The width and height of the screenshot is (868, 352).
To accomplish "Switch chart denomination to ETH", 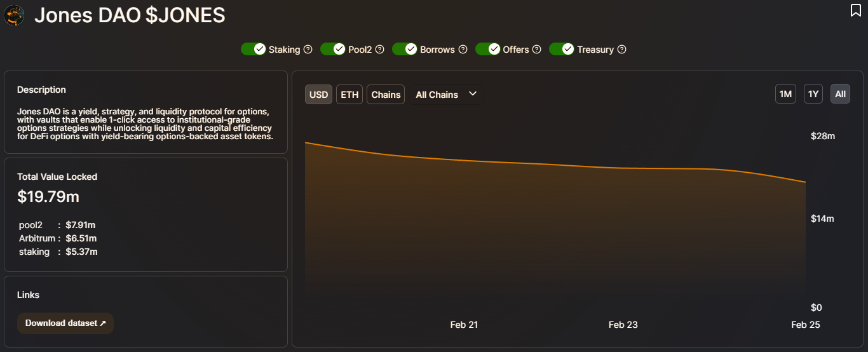I will point(349,94).
